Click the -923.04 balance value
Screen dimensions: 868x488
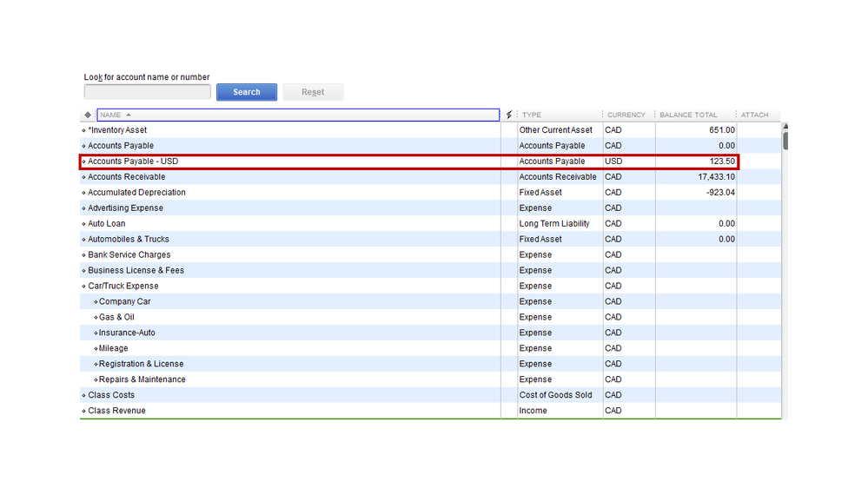tap(720, 193)
